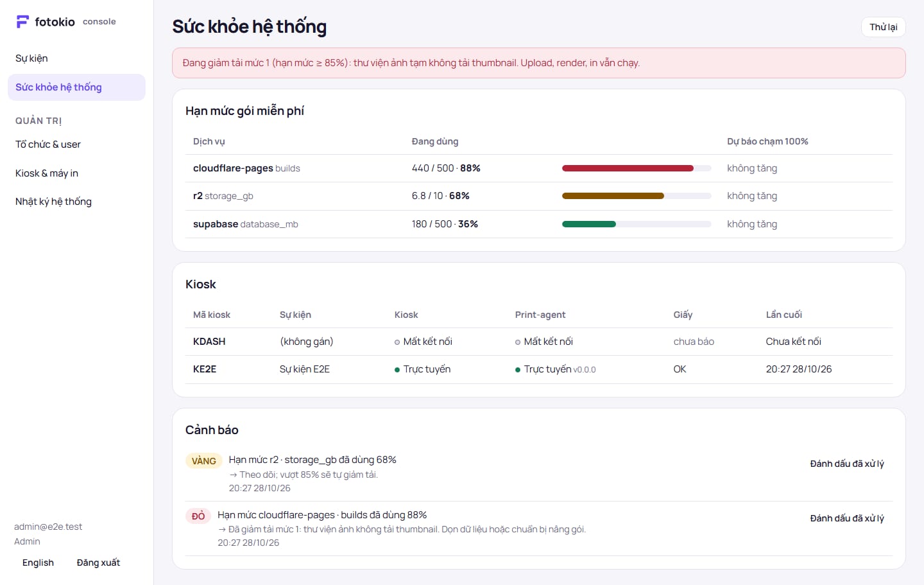924x585 pixels.
Task: Click the 6.8 / 10 · 68% usage value
Action: pyautogui.click(x=441, y=196)
